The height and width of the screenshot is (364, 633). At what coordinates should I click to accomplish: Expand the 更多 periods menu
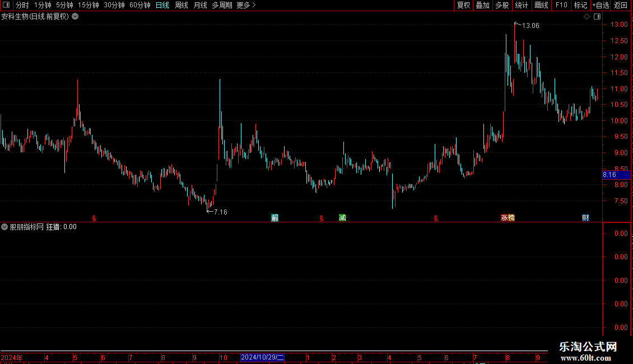pos(246,5)
